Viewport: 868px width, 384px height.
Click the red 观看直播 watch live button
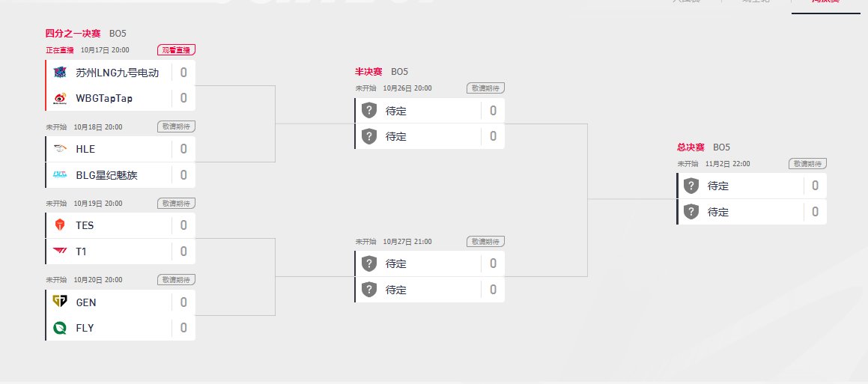pos(176,50)
